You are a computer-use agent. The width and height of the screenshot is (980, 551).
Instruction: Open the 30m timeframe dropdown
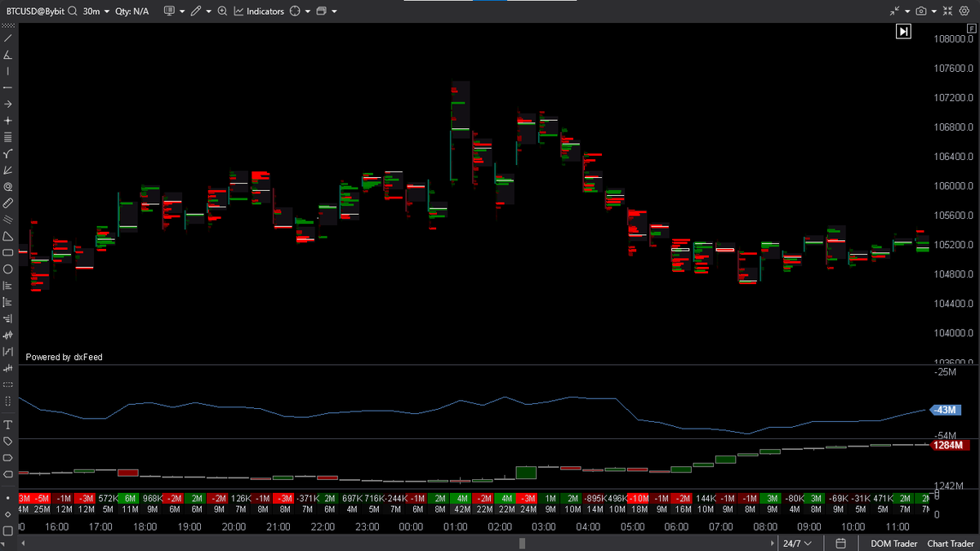(96, 11)
